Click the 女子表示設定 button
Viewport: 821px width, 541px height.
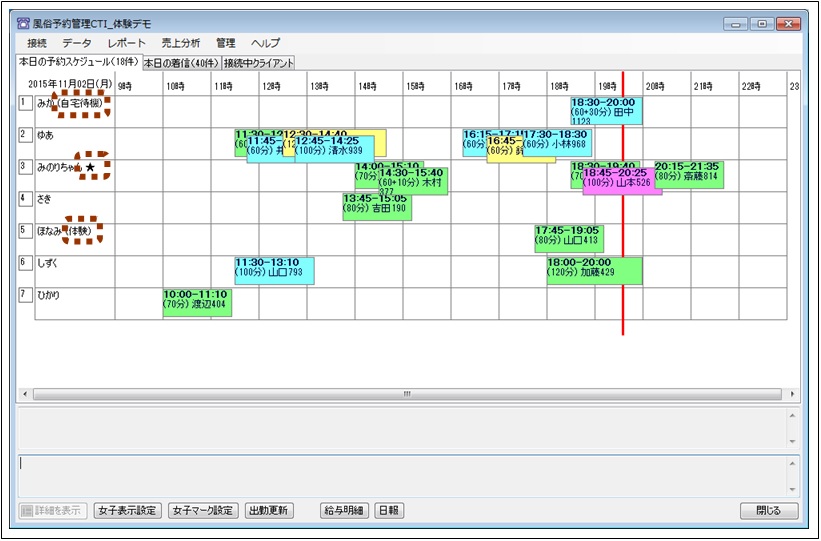coord(127,510)
